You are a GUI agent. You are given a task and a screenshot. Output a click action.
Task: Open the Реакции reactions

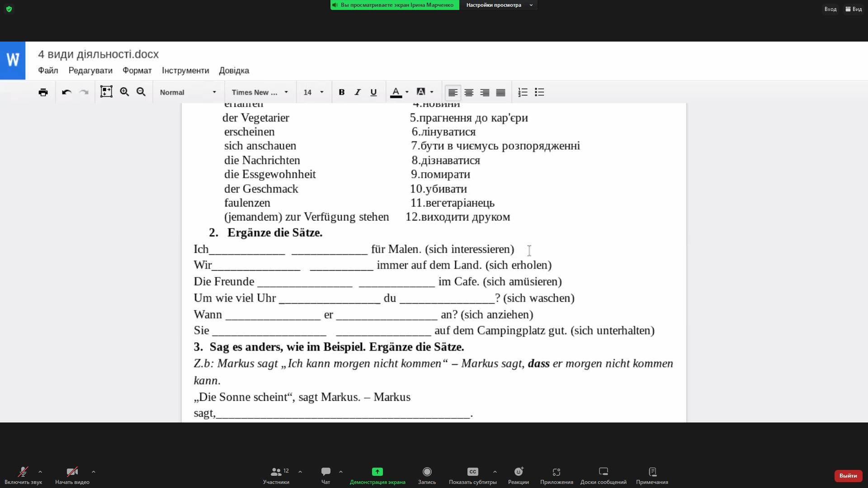519,476
